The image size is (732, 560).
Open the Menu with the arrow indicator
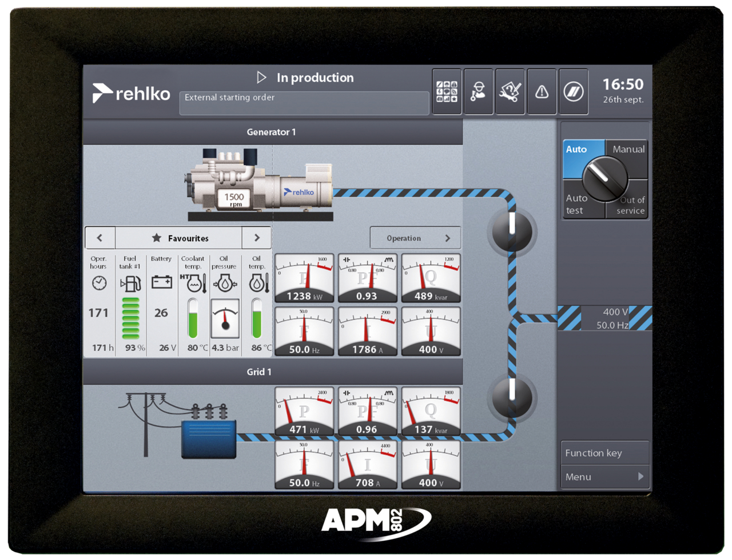tap(604, 477)
